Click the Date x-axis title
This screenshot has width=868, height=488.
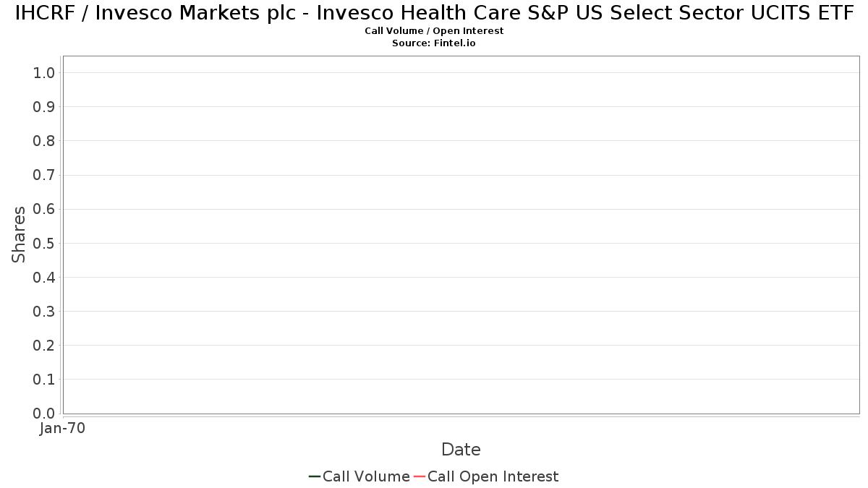461,450
